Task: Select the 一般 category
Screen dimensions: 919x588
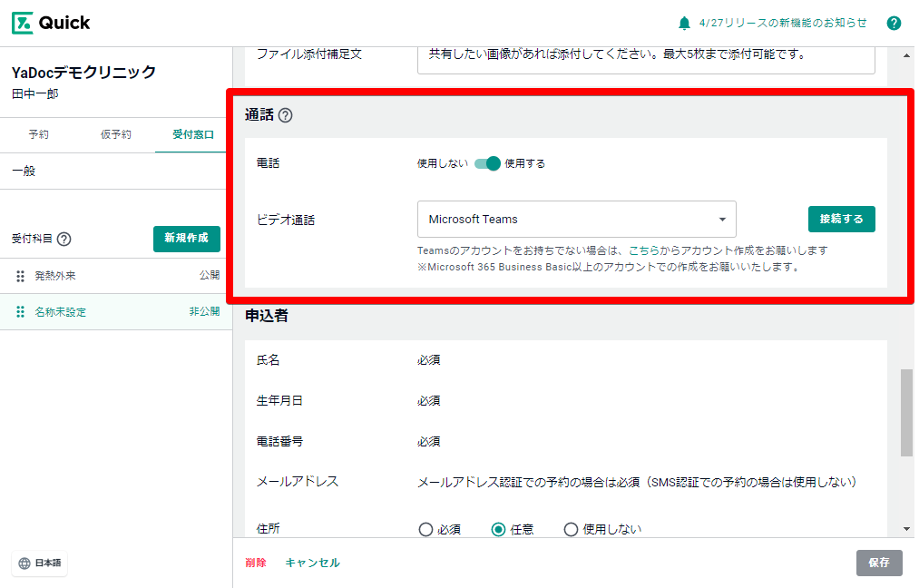Action: (x=116, y=171)
